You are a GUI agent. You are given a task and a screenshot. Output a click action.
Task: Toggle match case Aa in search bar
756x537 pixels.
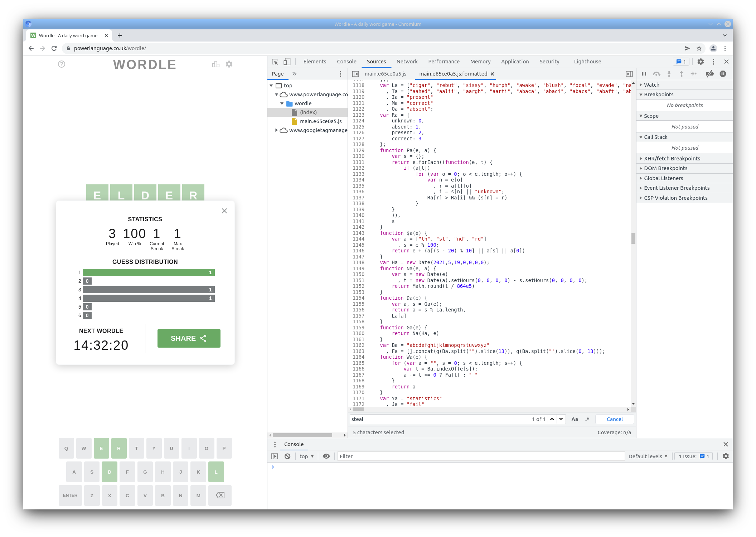point(575,419)
